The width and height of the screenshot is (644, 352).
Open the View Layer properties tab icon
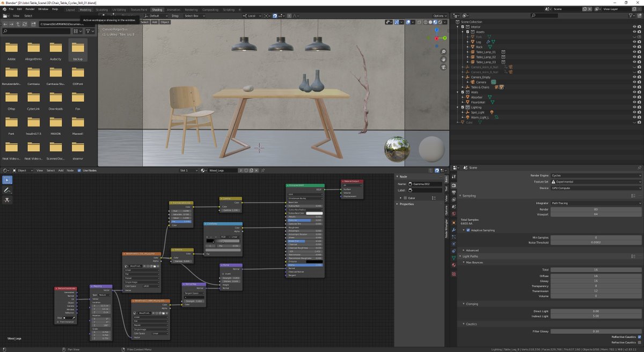pyautogui.click(x=453, y=200)
